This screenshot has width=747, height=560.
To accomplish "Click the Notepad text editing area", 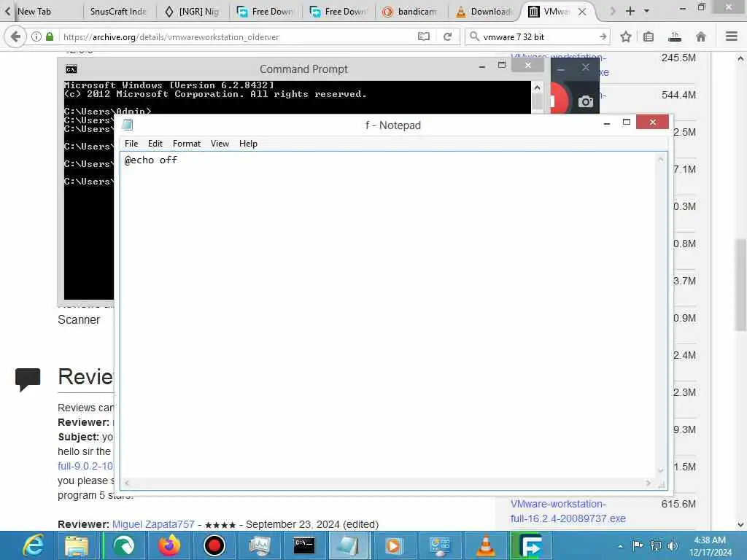I will 389,314.
